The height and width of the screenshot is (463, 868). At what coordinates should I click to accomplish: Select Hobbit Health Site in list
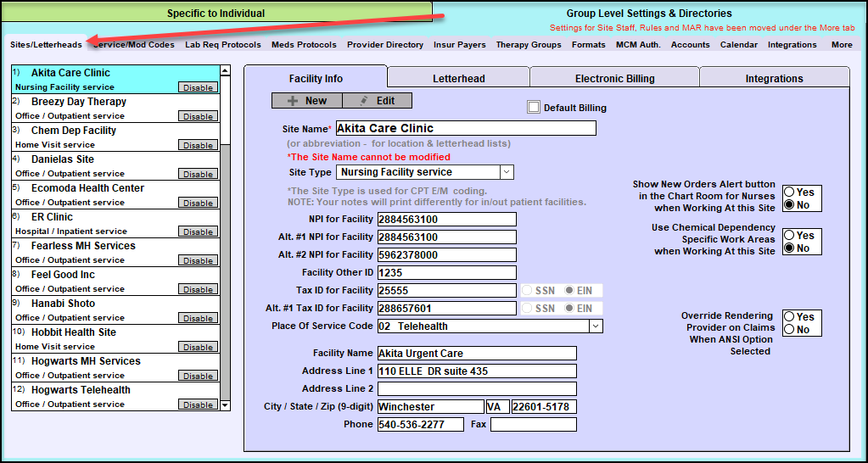[74, 332]
